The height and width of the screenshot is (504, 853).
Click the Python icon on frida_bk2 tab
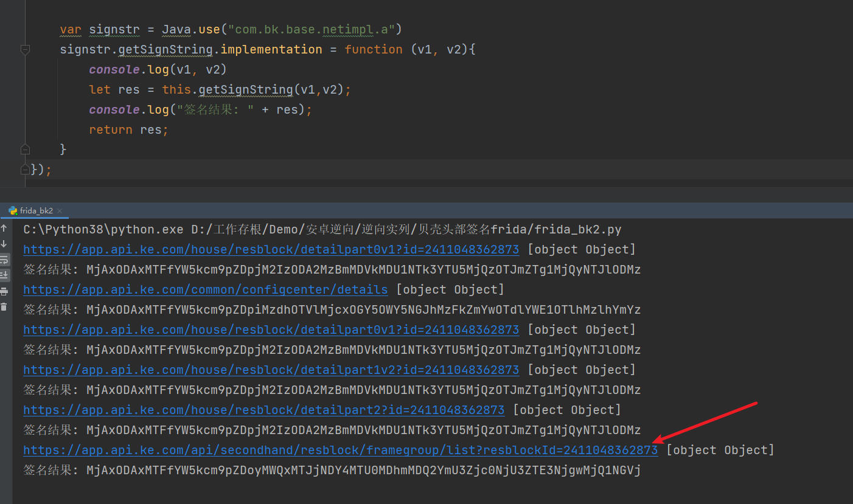tap(13, 211)
